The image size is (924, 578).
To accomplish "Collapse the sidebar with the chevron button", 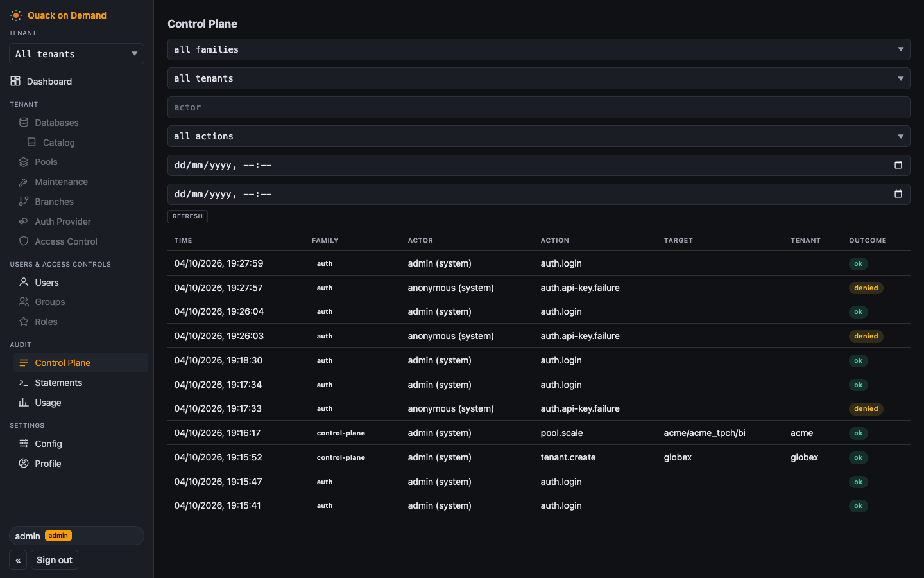I will (x=18, y=560).
